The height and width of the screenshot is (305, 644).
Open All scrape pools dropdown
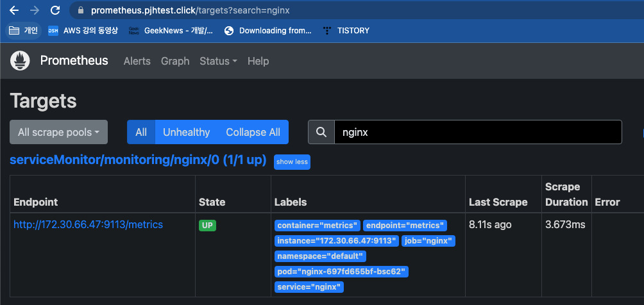point(59,132)
